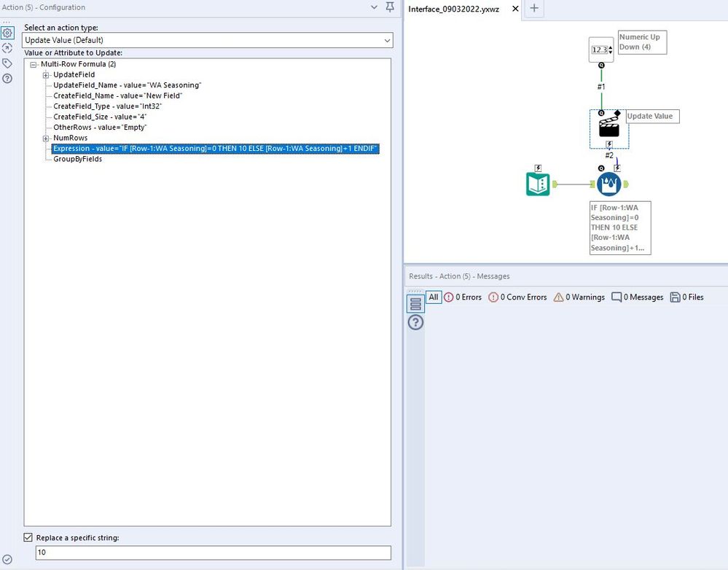Filter results by 0 Conv Errors
Viewport: 728px width, 570px height.
517,297
